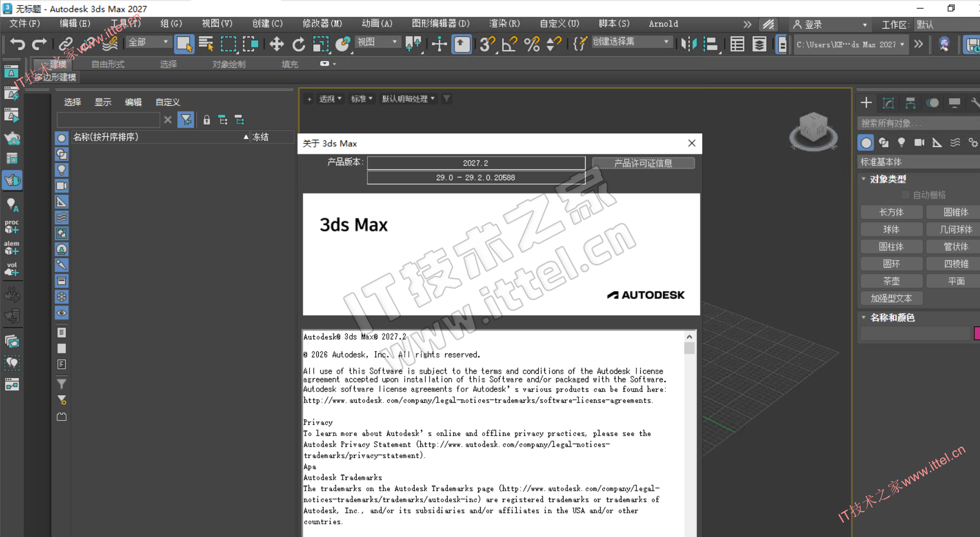Click the Layer Explorer toolbar icon

tap(759, 44)
